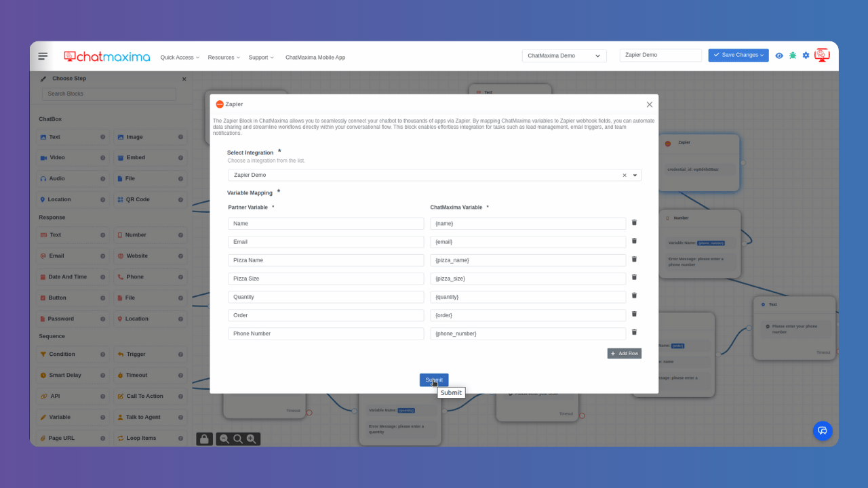Add a new row to variable mapping
This screenshot has height=488, width=868.
pyautogui.click(x=624, y=353)
